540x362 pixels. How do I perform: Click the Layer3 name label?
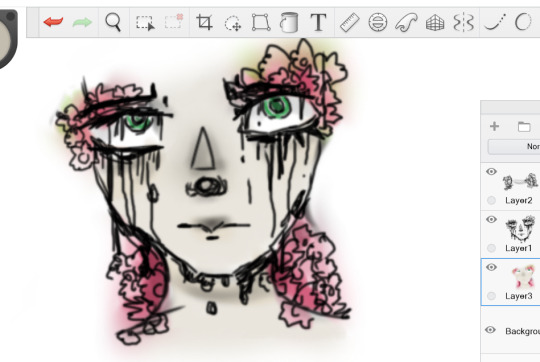point(519,296)
